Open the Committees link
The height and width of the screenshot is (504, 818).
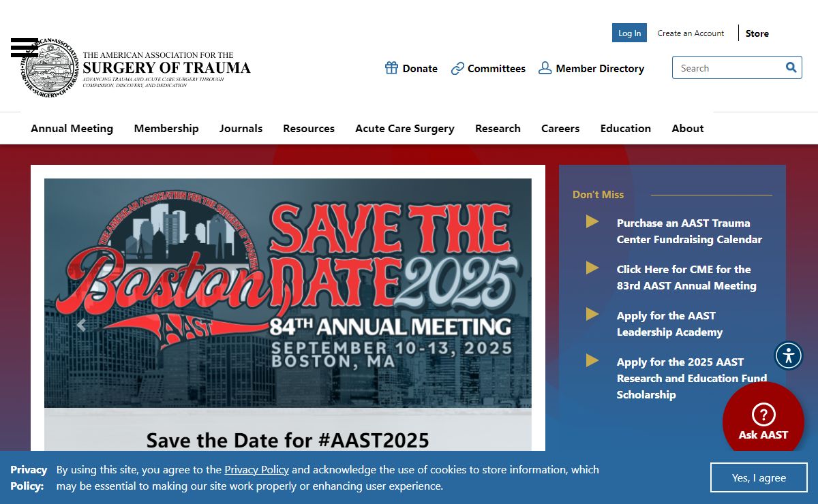point(496,68)
